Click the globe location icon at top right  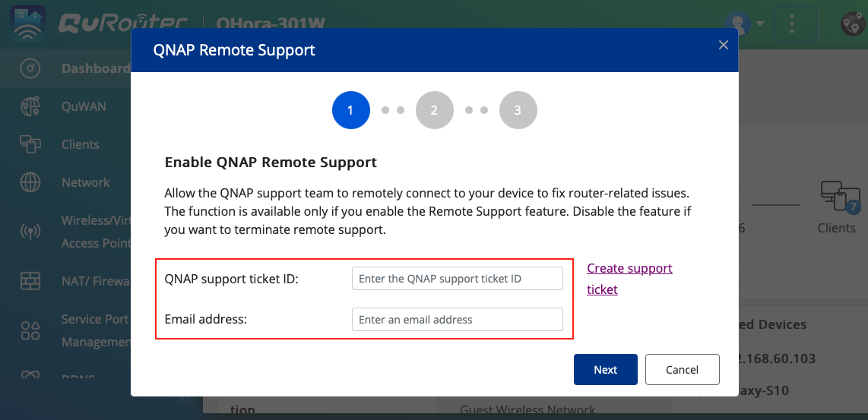[853, 24]
